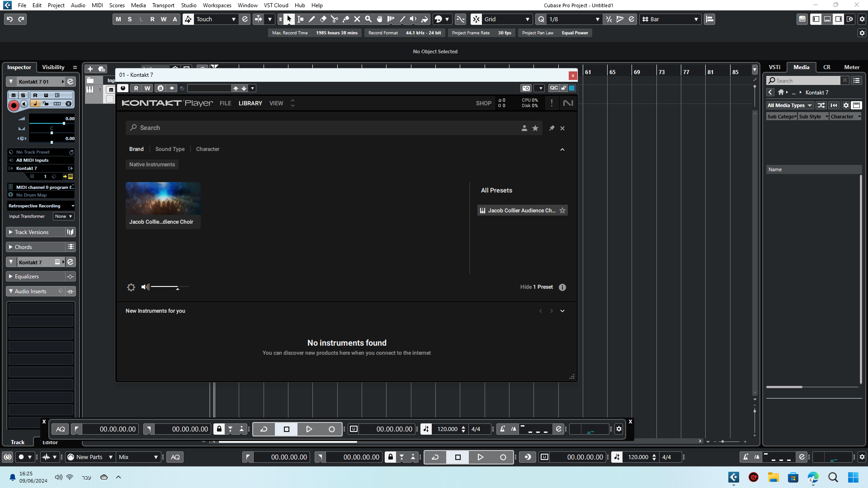Collapse the Kontakt brand filter chevron

point(562,150)
